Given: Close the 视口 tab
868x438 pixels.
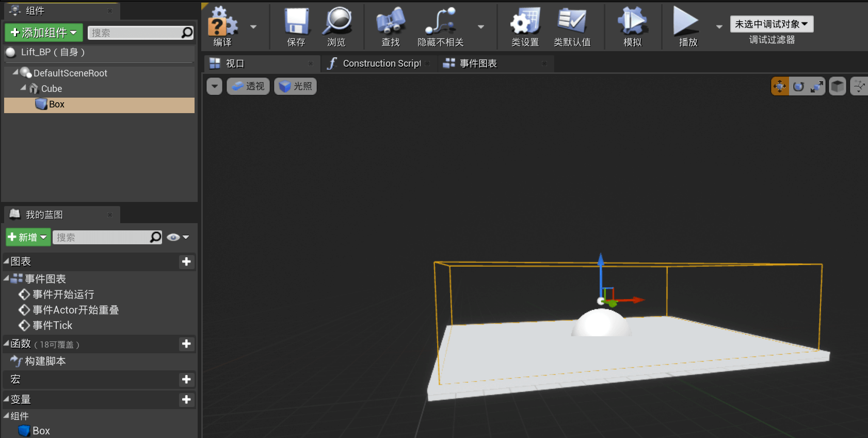Looking at the screenshot, I should pyautogui.click(x=311, y=64).
